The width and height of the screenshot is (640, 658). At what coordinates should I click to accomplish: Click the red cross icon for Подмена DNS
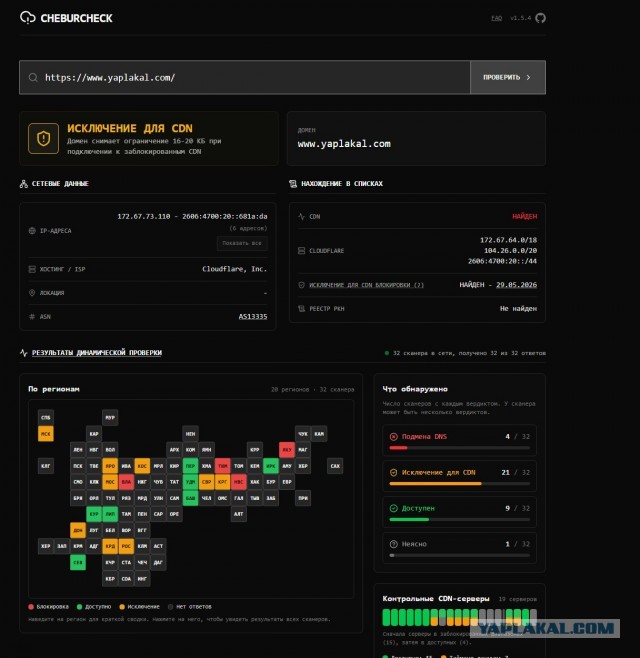click(394, 436)
